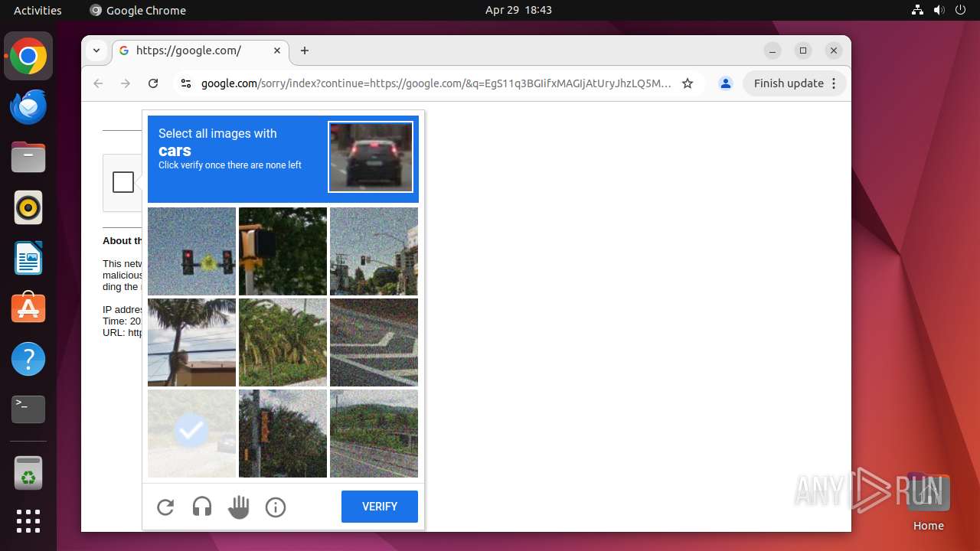Select the tile with traffic light in bushes
The height and width of the screenshot is (551, 980).
[283, 433]
